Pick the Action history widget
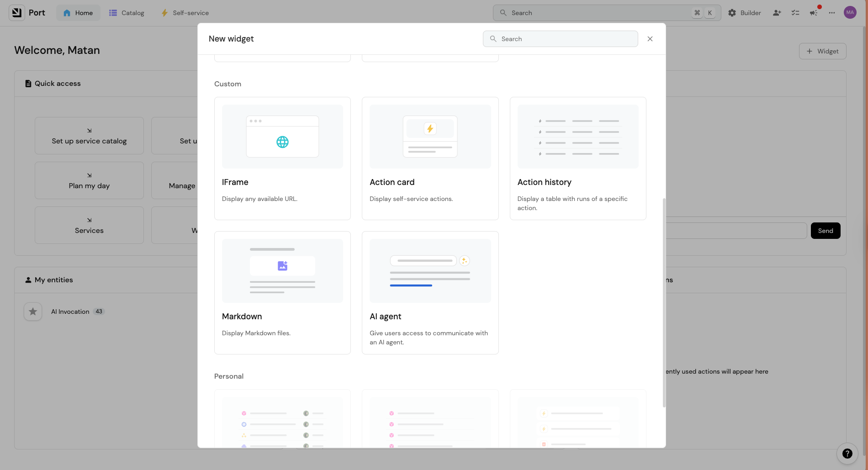This screenshot has height=470, width=868. coord(577,158)
